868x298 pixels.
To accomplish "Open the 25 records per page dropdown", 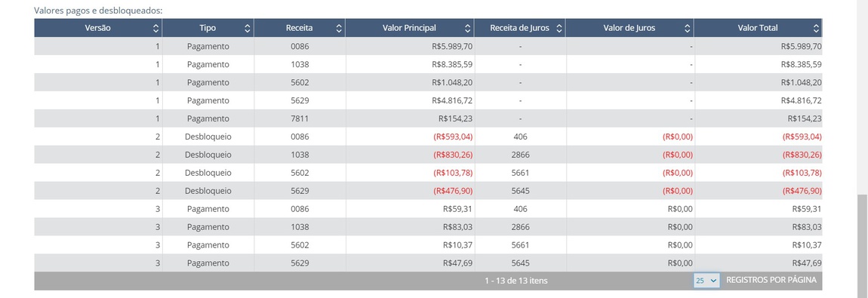I will (x=706, y=281).
